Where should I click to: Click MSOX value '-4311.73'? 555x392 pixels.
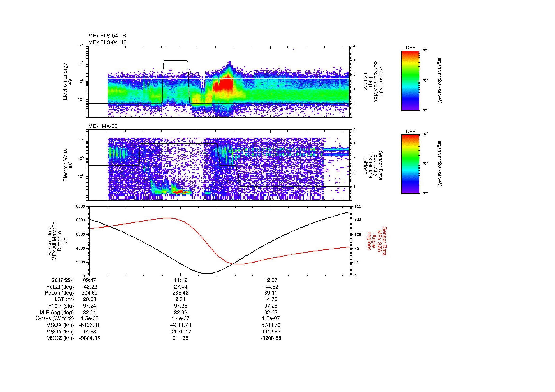(x=181, y=325)
